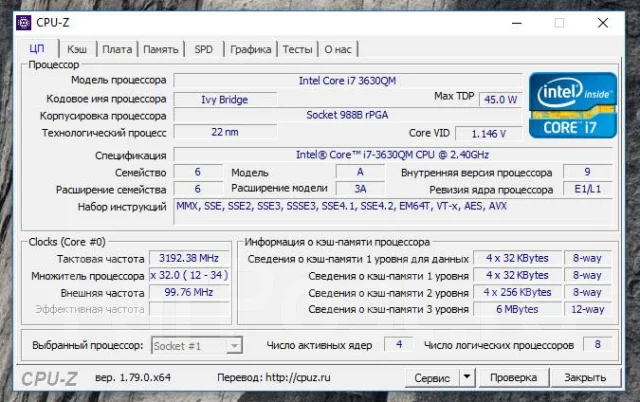Click the Внутренняя версия процессора value 9
The height and width of the screenshot is (402, 640).
587,172
